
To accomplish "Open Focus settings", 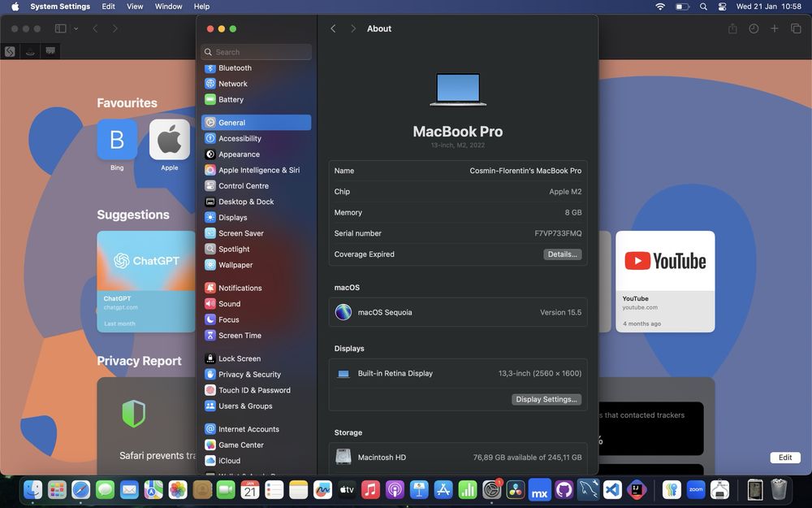I will [x=256, y=319].
